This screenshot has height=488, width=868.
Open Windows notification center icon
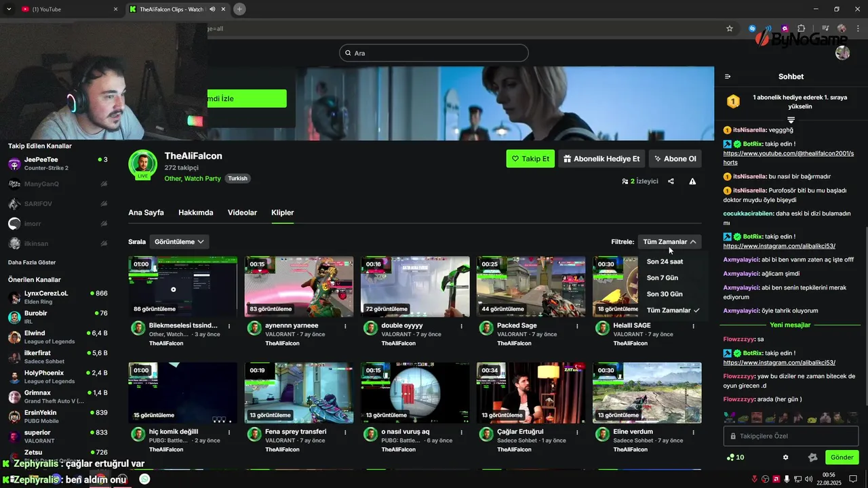tap(852, 479)
